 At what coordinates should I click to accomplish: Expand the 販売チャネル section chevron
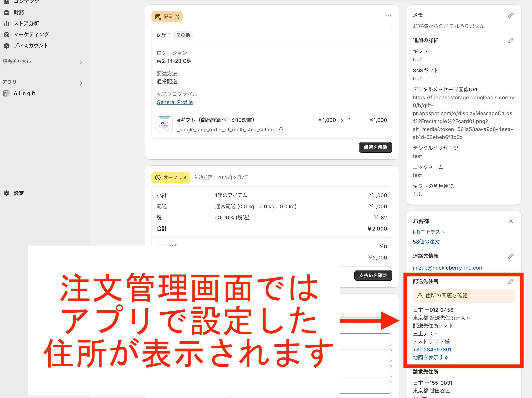click(81, 63)
